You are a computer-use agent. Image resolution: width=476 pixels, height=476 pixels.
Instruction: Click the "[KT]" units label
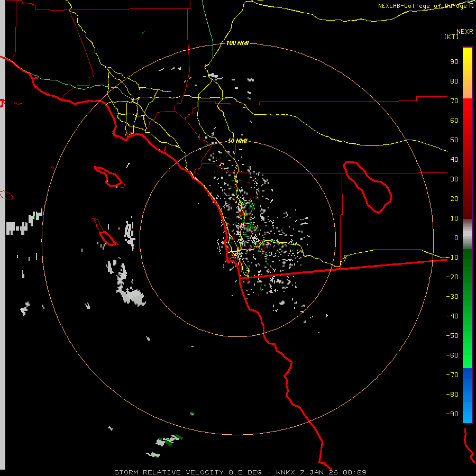[x=452, y=36]
